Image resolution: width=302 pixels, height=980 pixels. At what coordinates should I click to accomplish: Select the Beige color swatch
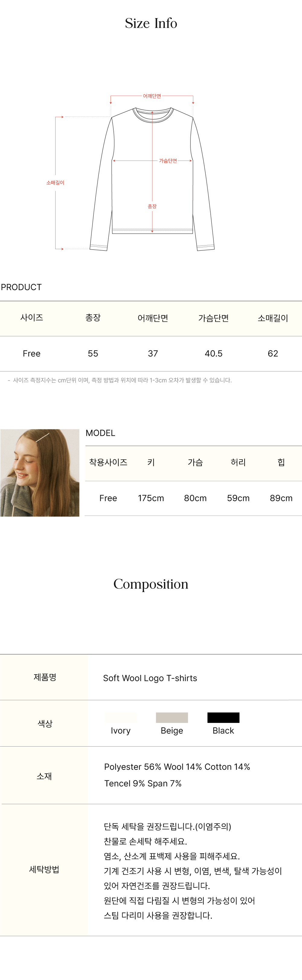coord(172,718)
